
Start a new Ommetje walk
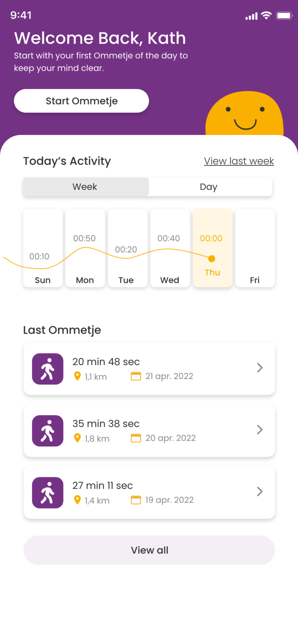point(81,101)
